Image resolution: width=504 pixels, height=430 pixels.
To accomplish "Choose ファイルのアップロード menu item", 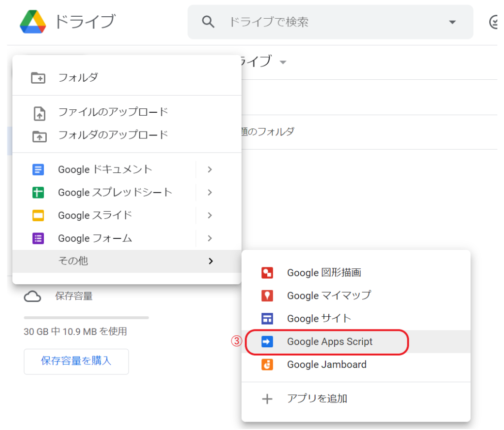I will click(x=126, y=112).
